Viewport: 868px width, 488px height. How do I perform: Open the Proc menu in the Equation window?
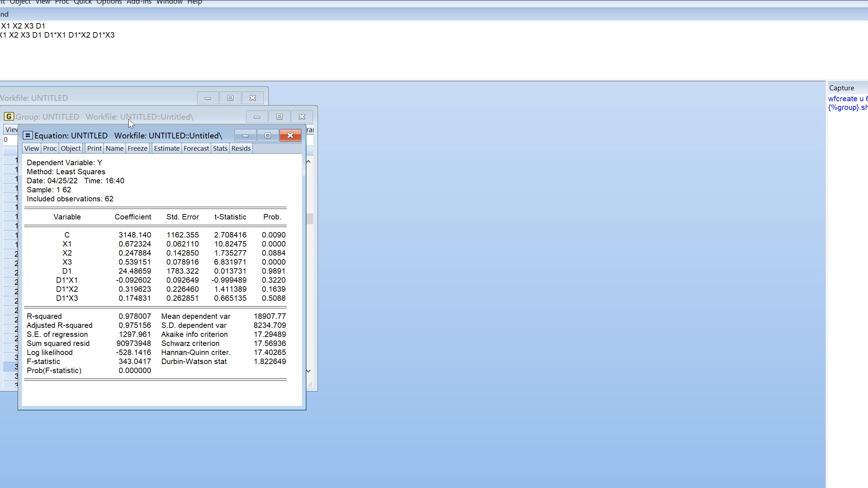click(50, 149)
